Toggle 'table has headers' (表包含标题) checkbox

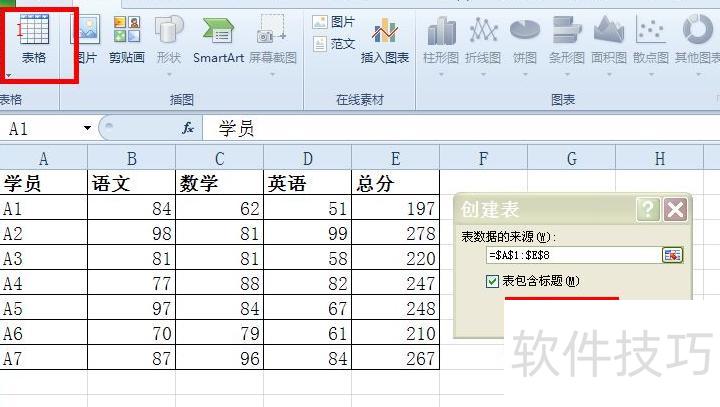pos(492,281)
